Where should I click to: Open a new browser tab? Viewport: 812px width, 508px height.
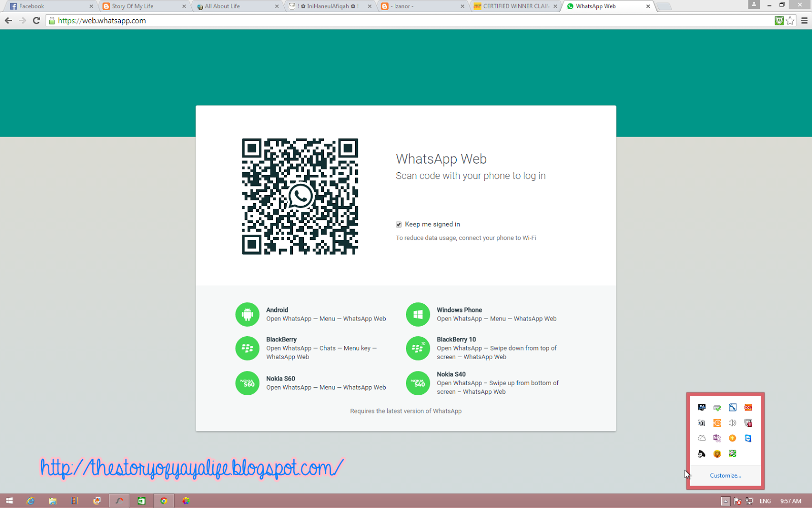click(x=664, y=7)
